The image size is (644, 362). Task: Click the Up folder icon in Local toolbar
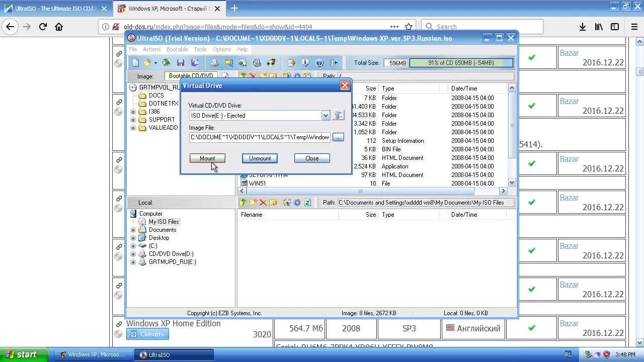pyautogui.click(x=243, y=203)
